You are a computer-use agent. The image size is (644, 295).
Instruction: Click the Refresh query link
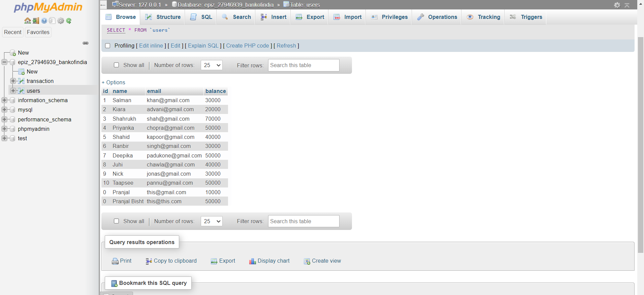click(x=286, y=46)
